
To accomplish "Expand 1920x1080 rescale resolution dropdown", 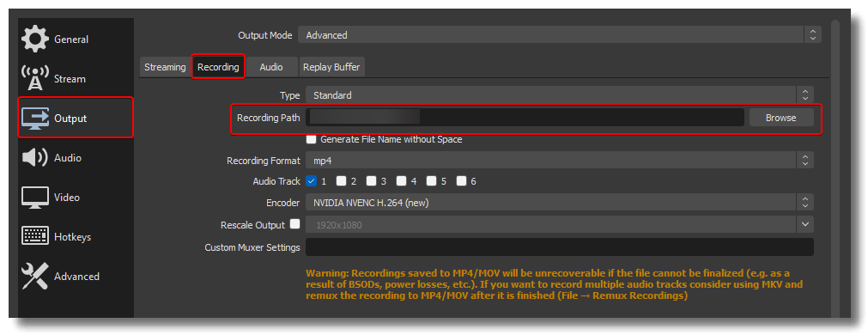I will [x=560, y=225].
